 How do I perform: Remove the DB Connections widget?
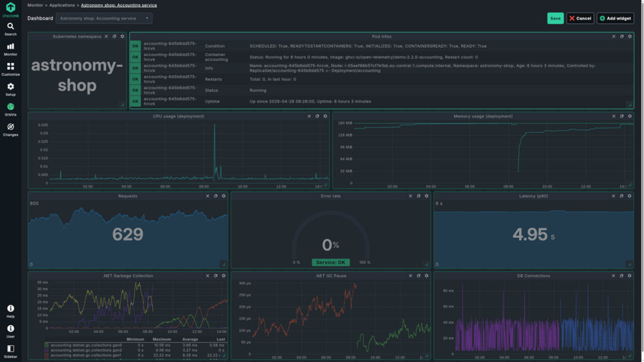613,276
